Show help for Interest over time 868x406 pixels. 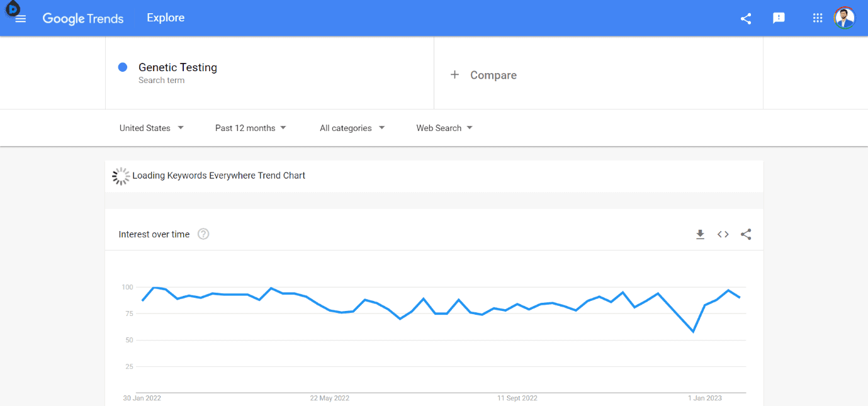click(203, 234)
